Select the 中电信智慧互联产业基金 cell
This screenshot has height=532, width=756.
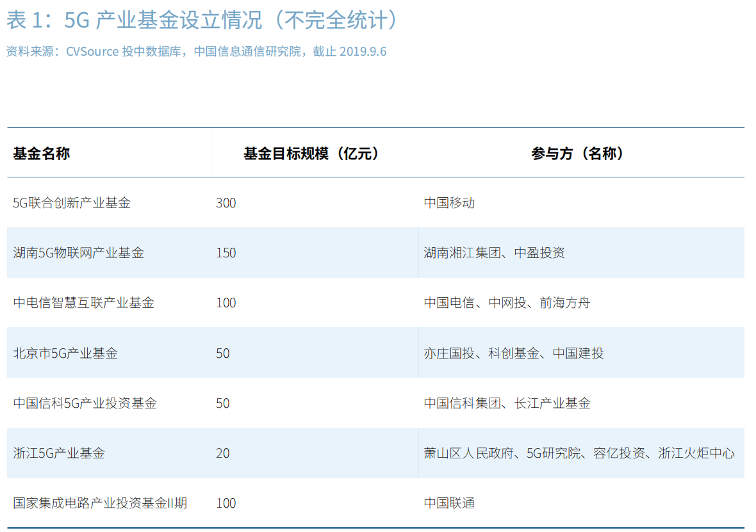(83, 303)
